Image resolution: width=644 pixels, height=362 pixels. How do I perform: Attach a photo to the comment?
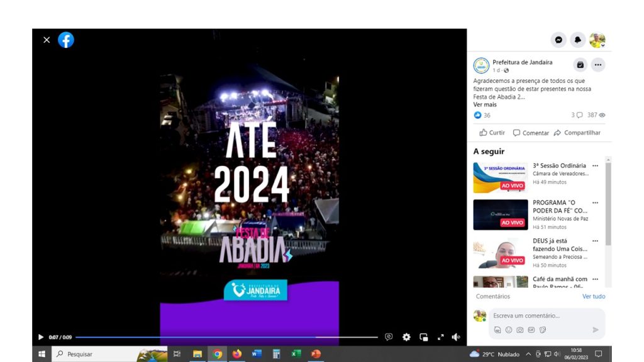coord(520,330)
